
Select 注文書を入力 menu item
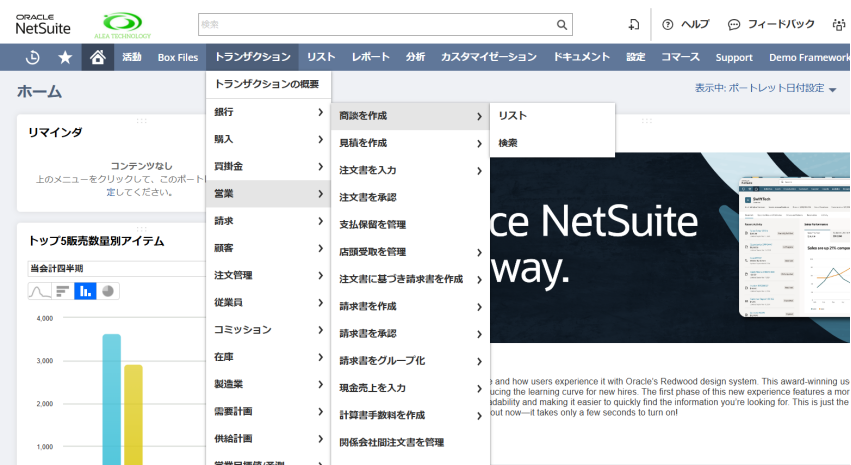pyautogui.click(x=410, y=170)
